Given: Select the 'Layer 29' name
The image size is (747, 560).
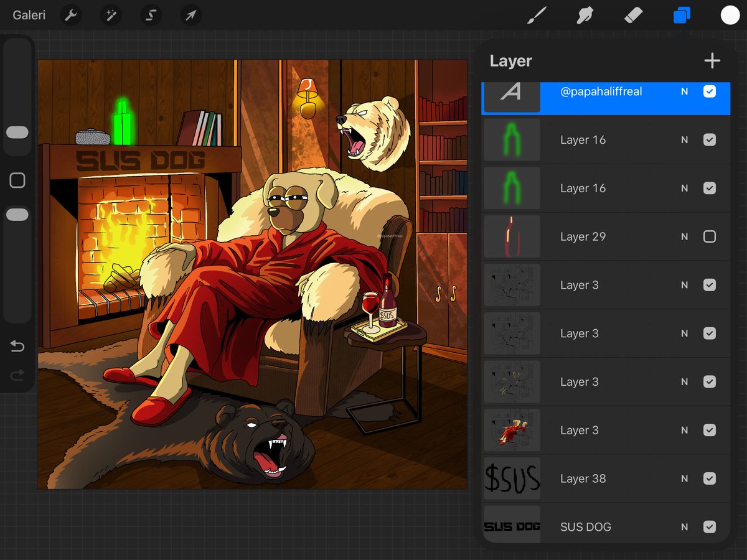Looking at the screenshot, I should pyautogui.click(x=583, y=236).
